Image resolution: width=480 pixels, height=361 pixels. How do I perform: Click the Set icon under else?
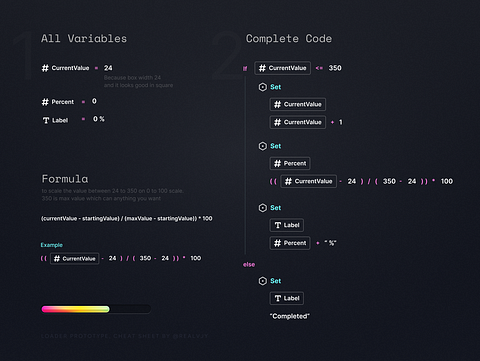click(263, 281)
